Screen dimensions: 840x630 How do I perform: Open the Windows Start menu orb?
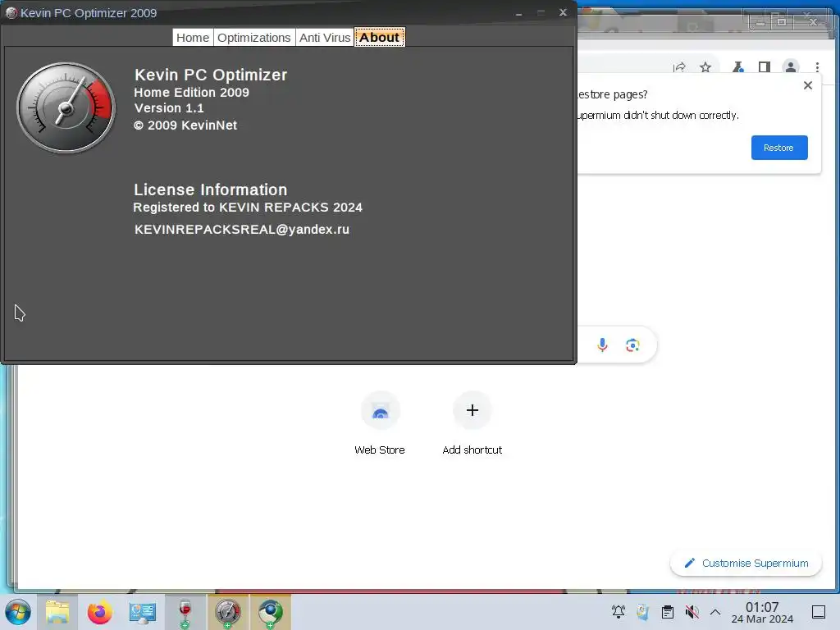click(18, 612)
